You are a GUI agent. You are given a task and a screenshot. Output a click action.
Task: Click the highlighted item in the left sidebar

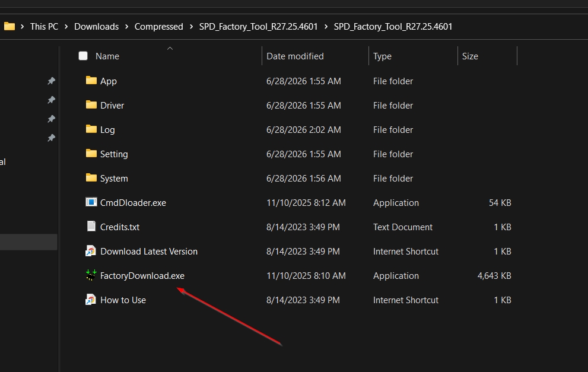(x=28, y=242)
